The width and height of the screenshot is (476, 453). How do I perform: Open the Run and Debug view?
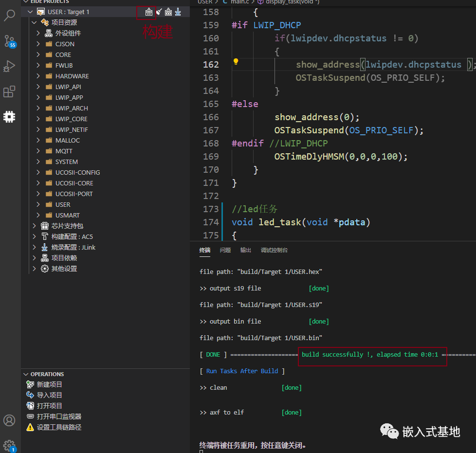point(9,66)
